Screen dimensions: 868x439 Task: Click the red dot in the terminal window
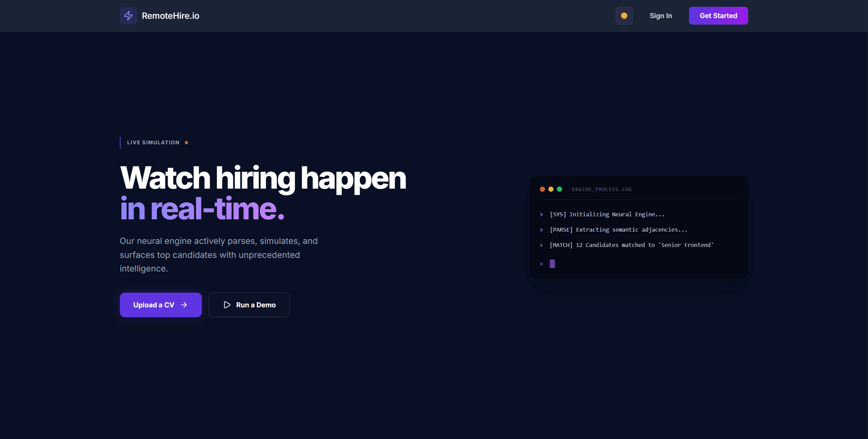pos(542,189)
